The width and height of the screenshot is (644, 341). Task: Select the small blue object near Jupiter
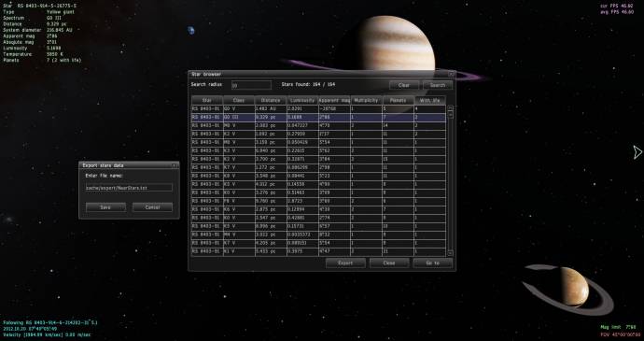pyautogui.click(x=191, y=30)
